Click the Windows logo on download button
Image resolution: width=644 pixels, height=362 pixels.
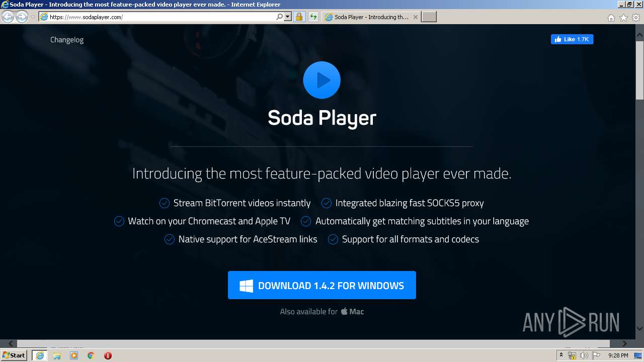[246, 286]
